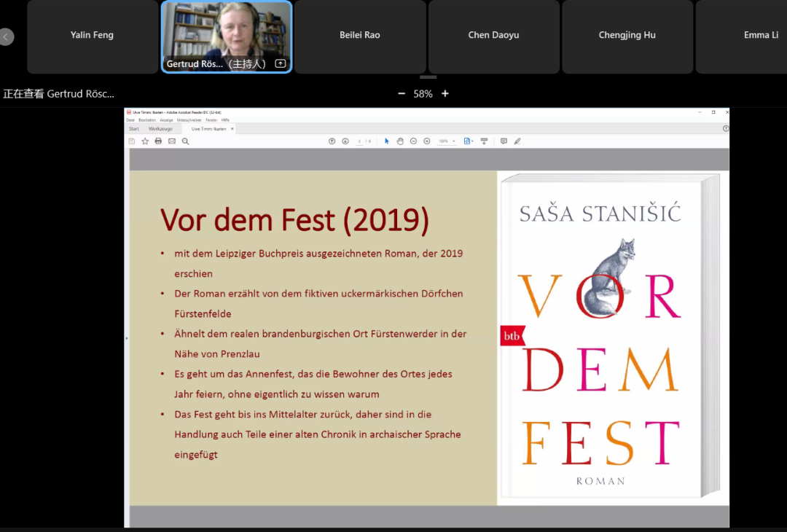The height and width of the screenshot is (532, 787).
Task: Open the page fit options icon
Action: pyautogui.click(x=469, y=141)
